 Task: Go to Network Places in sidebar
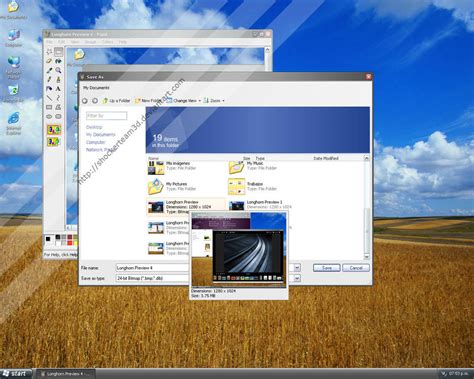[x=99, y=150]
